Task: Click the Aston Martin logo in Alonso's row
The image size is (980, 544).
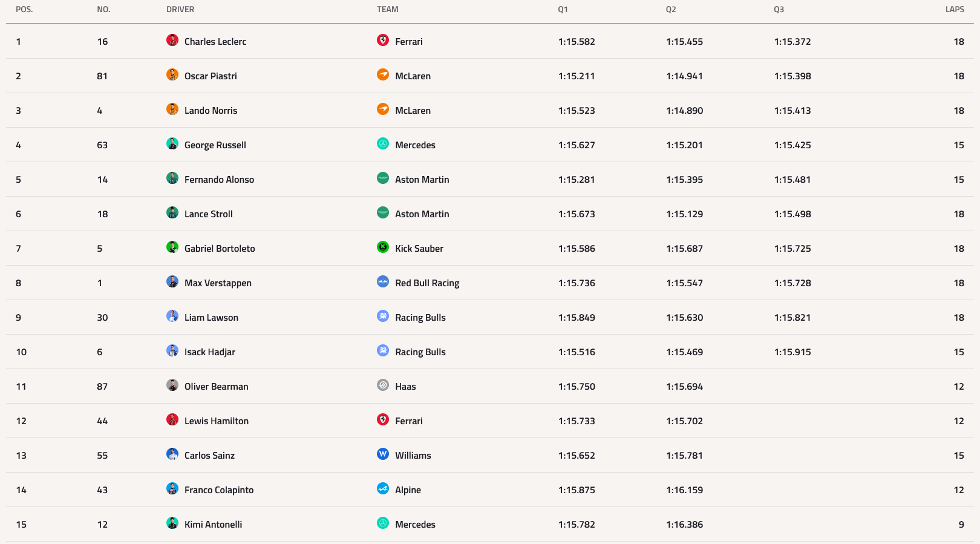Action: click(383, 178)
